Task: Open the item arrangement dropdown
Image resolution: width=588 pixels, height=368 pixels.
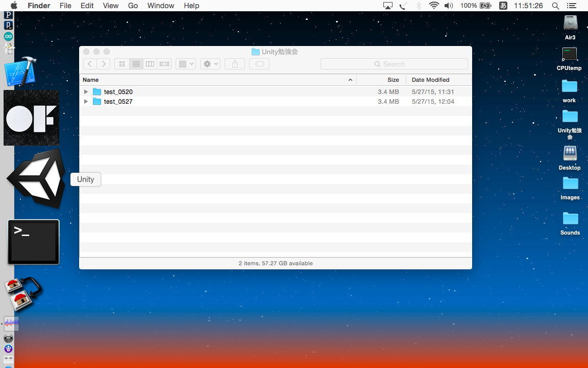Action: 186,64
